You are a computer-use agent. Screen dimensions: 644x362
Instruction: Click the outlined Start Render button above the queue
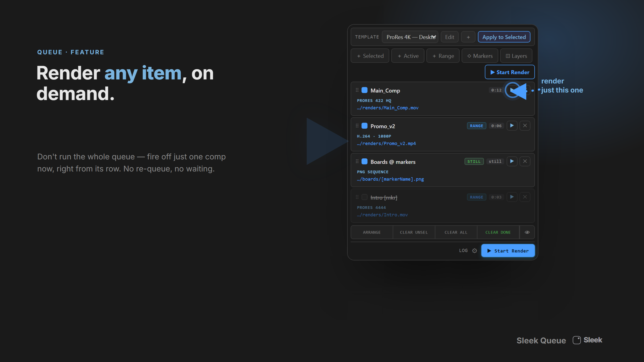pos(510,72)
